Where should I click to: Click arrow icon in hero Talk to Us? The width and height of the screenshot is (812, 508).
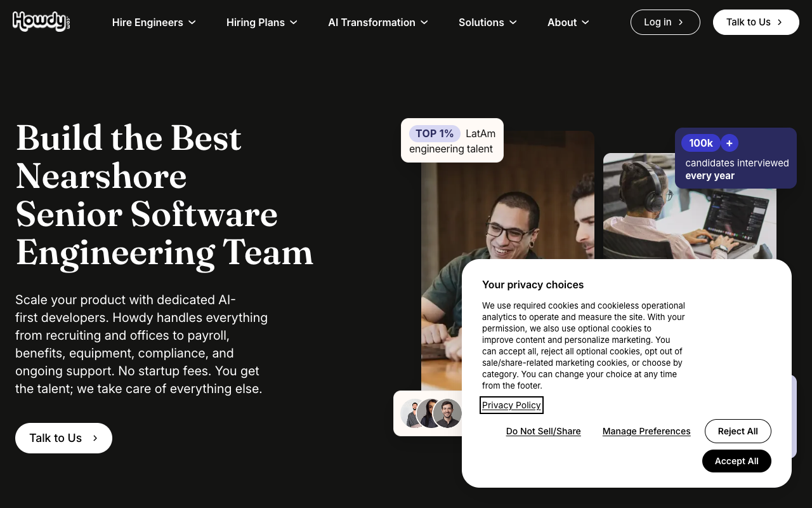coord(95,438)
